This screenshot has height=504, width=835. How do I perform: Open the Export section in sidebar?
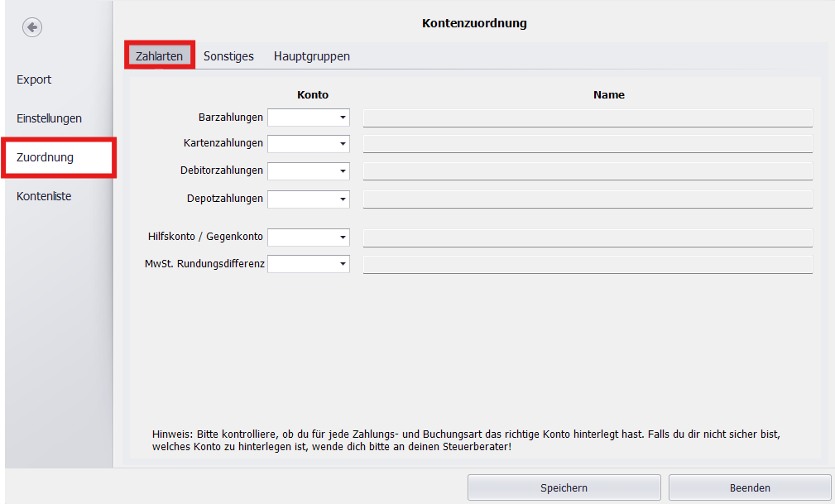[33, 79]
